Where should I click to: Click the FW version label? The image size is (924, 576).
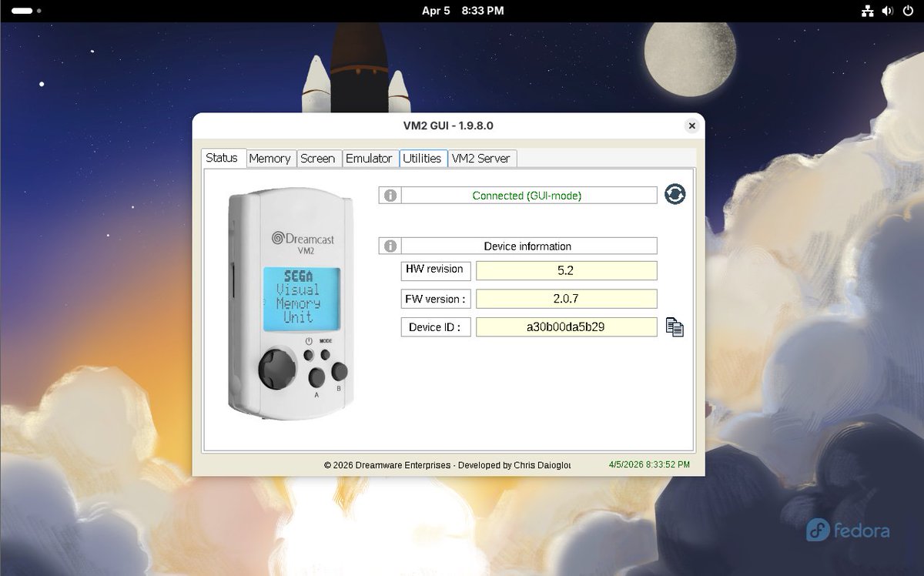click(x=435, y=299)
